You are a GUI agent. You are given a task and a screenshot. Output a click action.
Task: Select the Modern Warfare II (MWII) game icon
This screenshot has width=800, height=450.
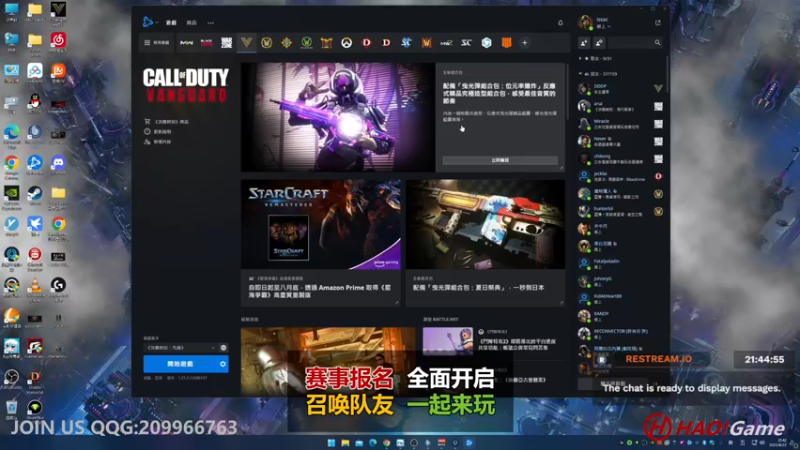click(x=187, y=43)
